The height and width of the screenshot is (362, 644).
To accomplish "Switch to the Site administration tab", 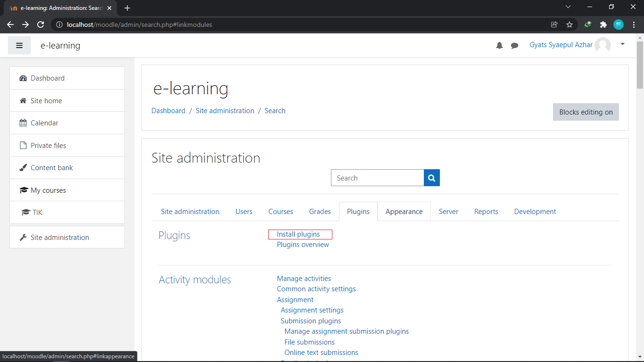I will click(190, 212).
